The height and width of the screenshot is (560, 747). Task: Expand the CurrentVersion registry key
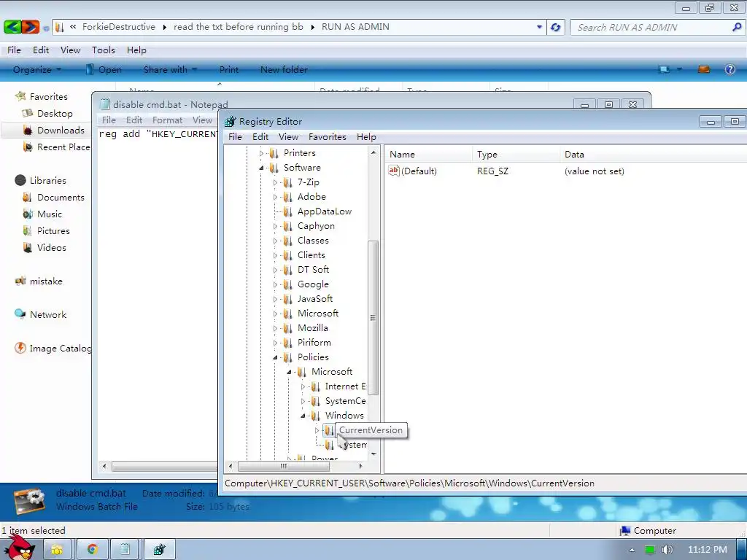317,430
